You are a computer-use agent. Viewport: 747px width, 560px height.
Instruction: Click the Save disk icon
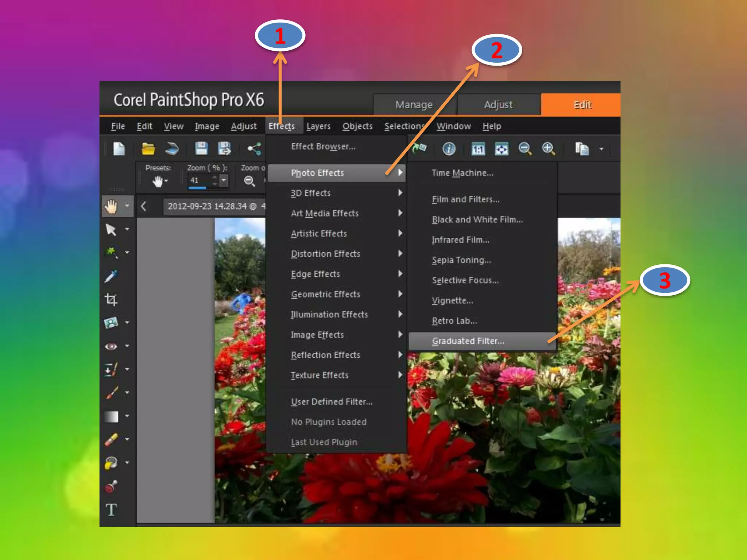click(x=201, y=149)
